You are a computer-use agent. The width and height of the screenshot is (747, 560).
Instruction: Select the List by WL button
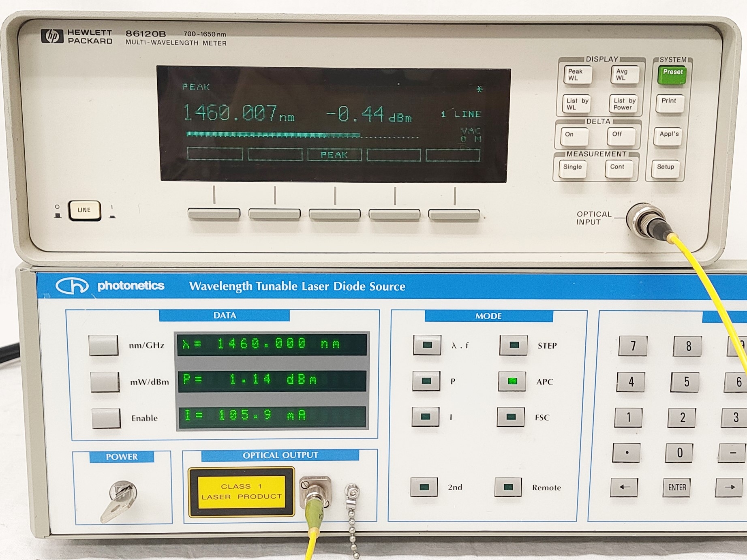[577, 104]
